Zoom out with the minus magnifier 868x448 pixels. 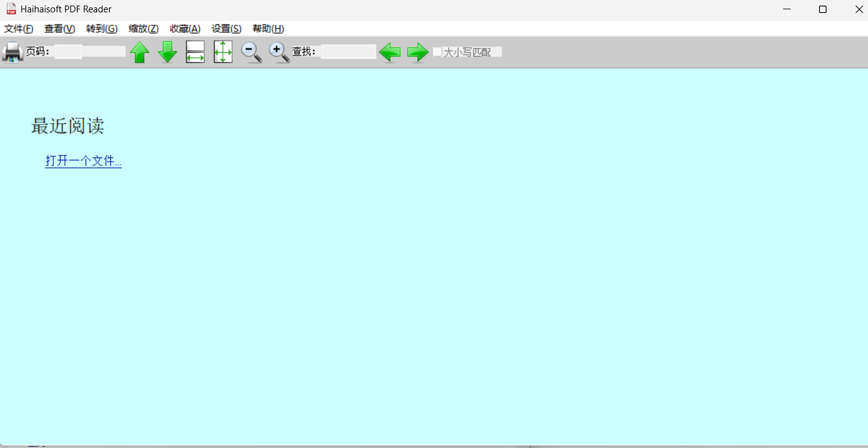coord(251,53)
